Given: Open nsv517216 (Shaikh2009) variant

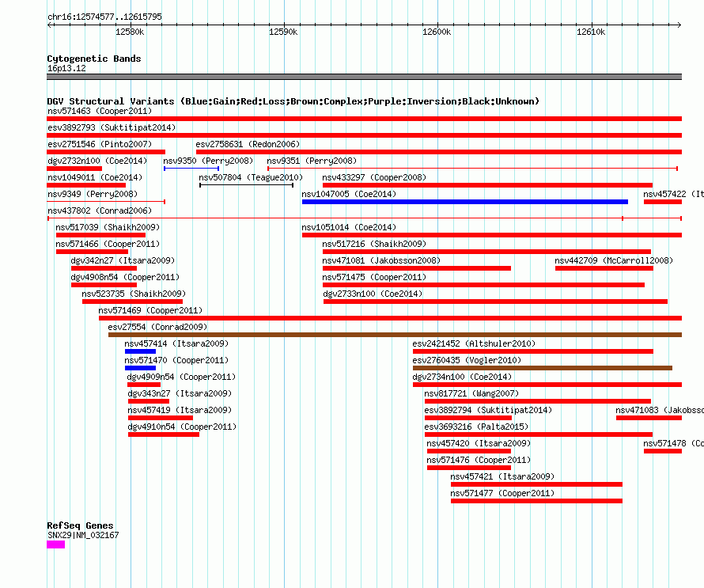Looking at the screenshot, I should tap(374, 244).
